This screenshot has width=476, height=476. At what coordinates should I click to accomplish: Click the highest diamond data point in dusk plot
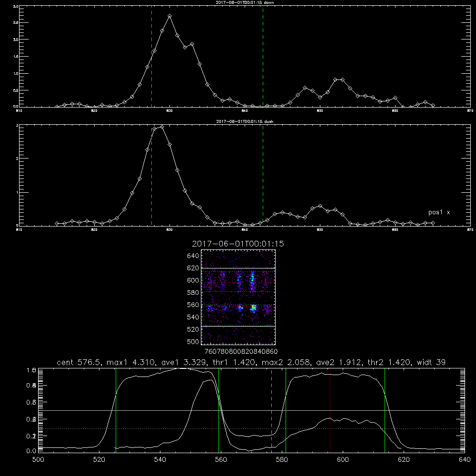tap(162, 127)
